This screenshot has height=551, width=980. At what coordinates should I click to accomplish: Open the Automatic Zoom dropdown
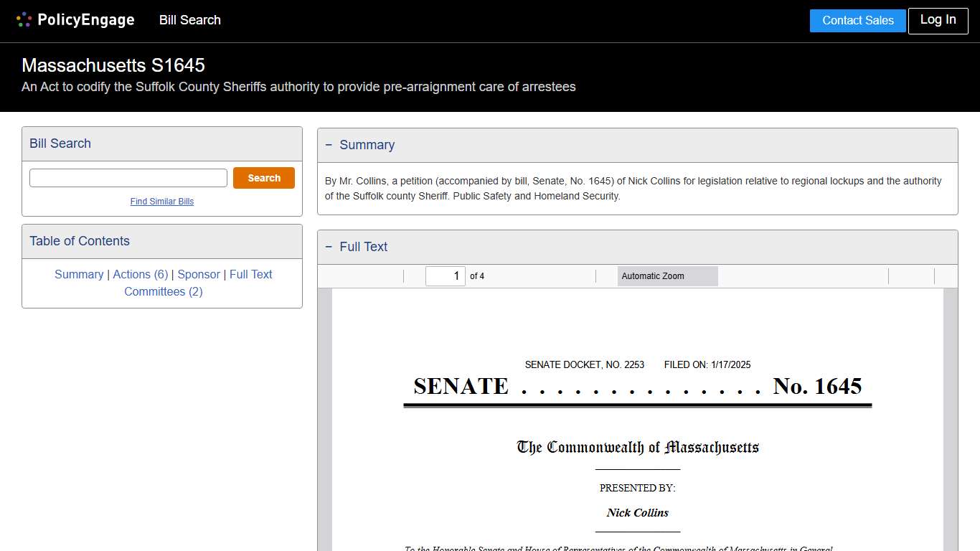(x=667, y=275)
